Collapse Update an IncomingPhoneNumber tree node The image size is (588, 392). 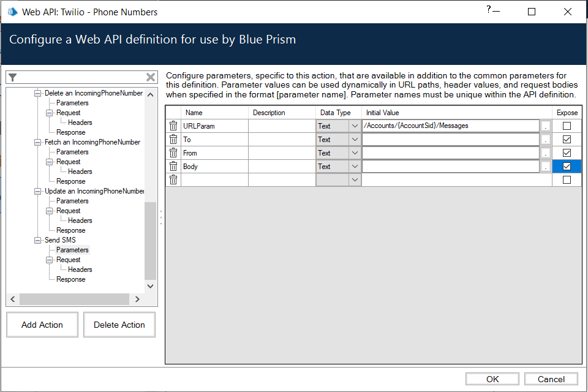tap(37, 191)
